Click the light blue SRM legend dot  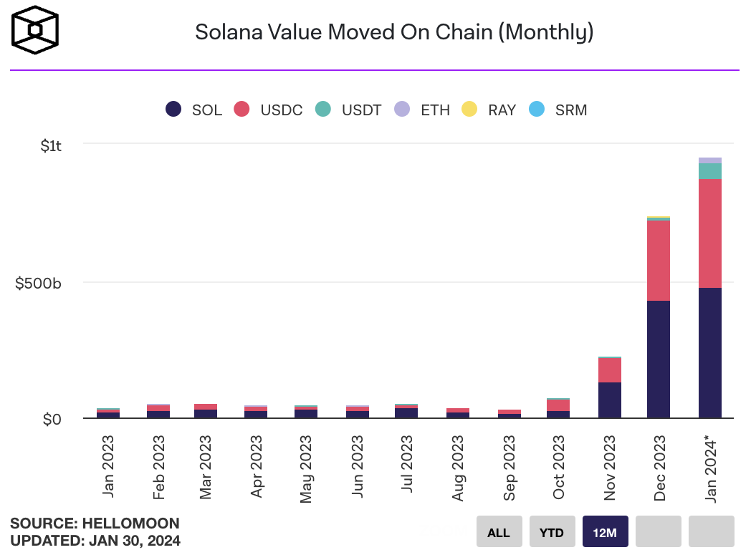pos(536,110)
